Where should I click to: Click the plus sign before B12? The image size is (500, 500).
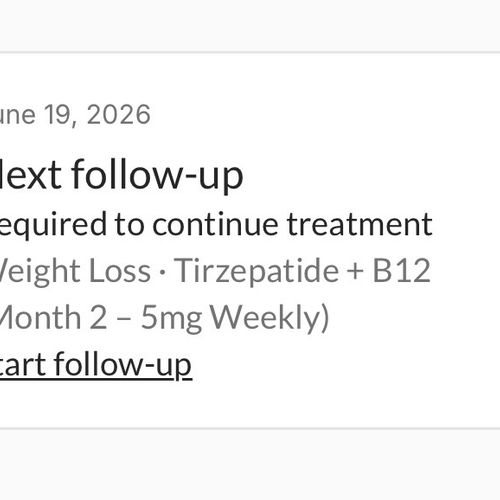[355, 271]
